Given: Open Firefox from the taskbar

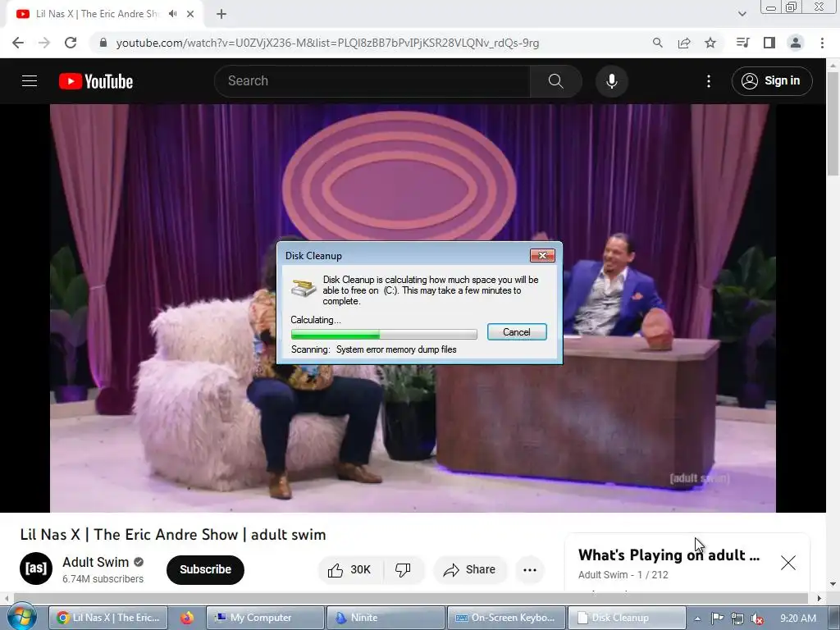Looking at the screenshot, I should coord(187,618).
